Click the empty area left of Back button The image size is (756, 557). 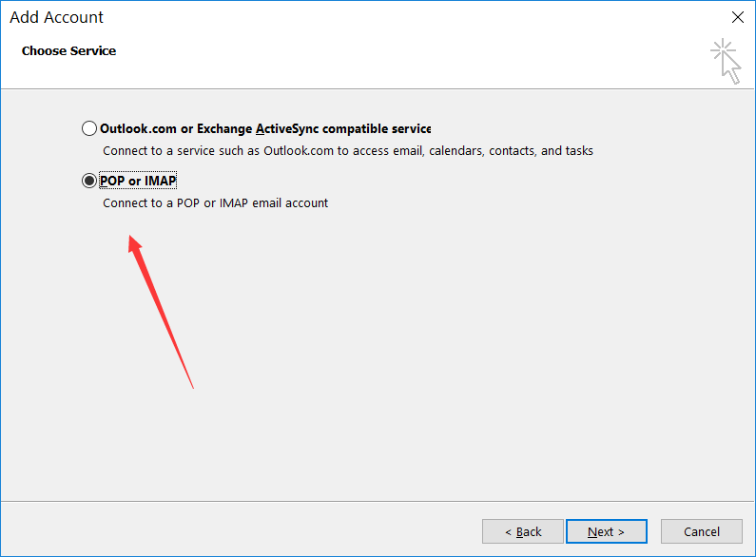click(238, 531)
